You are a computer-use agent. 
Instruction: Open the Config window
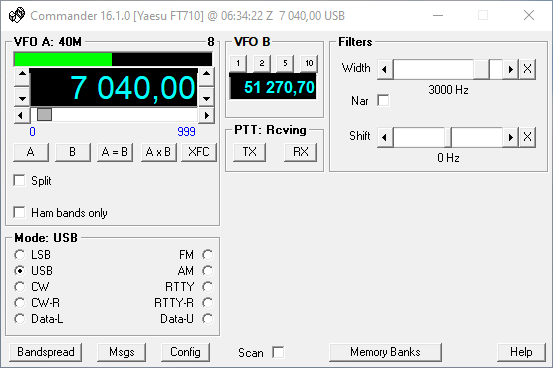click(x=185, y=352)
